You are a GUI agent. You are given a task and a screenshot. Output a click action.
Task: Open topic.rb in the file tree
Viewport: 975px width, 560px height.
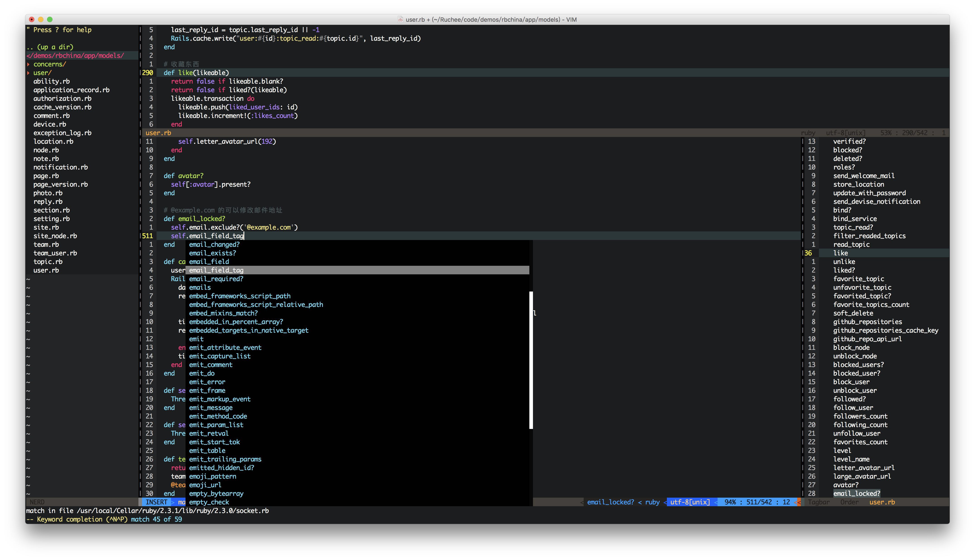(48, 261)
